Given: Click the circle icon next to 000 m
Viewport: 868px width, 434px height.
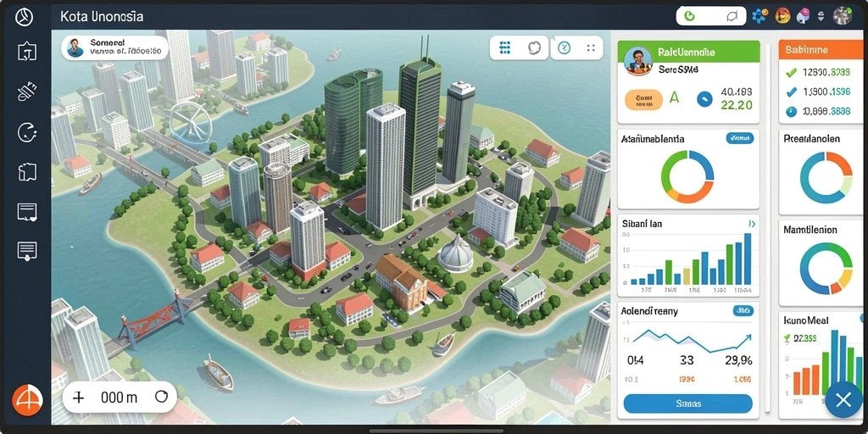Looking at the screenshot, I should (161, 397).
